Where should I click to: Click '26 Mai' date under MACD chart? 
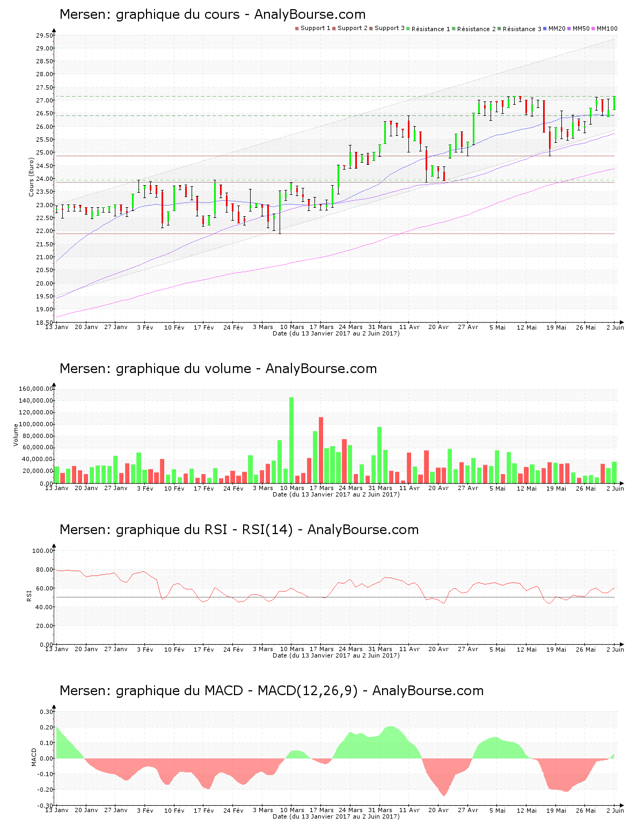click(586, 810)
